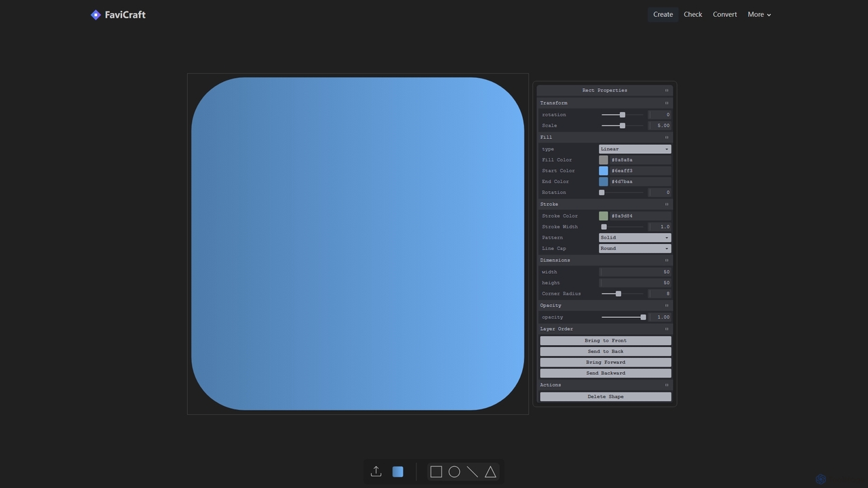This screenshot has width=868, height=488.
Task: Open the More menu in navigation
Action: [x=759, y=14]
